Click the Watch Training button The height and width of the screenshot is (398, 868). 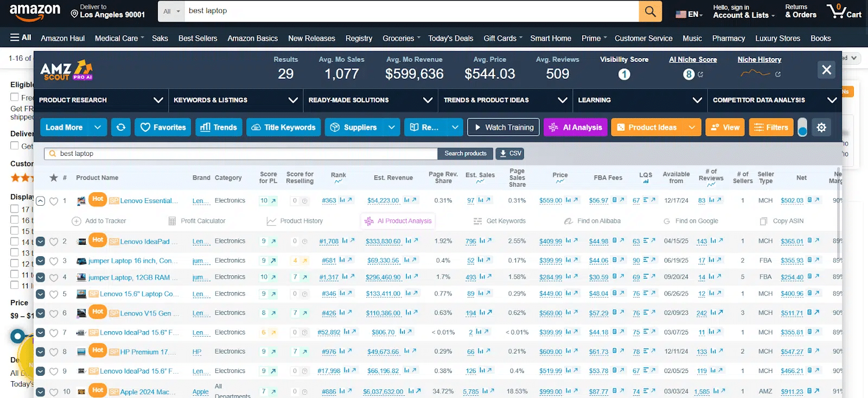(503, 127)
